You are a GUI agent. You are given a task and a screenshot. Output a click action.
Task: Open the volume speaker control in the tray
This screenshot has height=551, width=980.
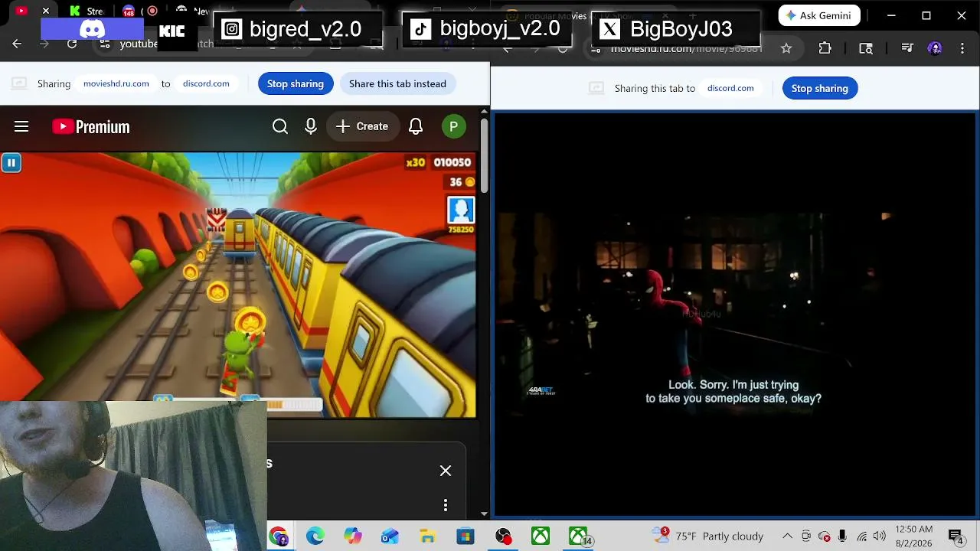880,536
